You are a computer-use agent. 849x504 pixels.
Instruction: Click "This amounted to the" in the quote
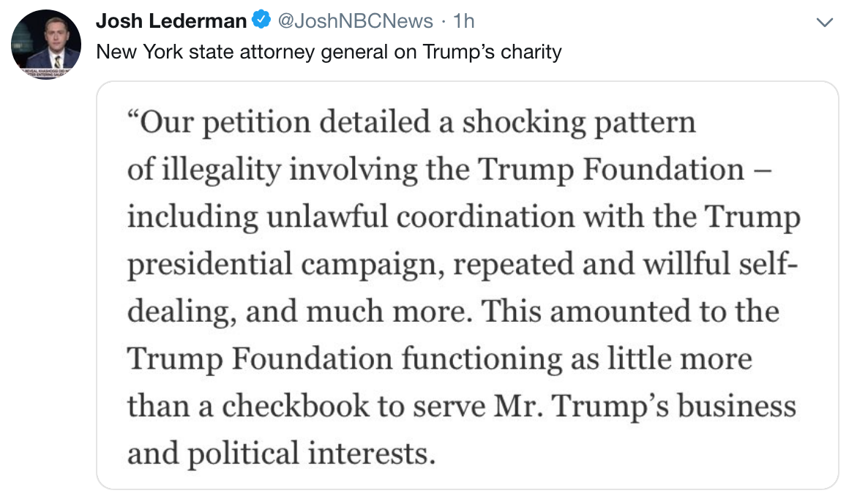click(x=631, y=312)
